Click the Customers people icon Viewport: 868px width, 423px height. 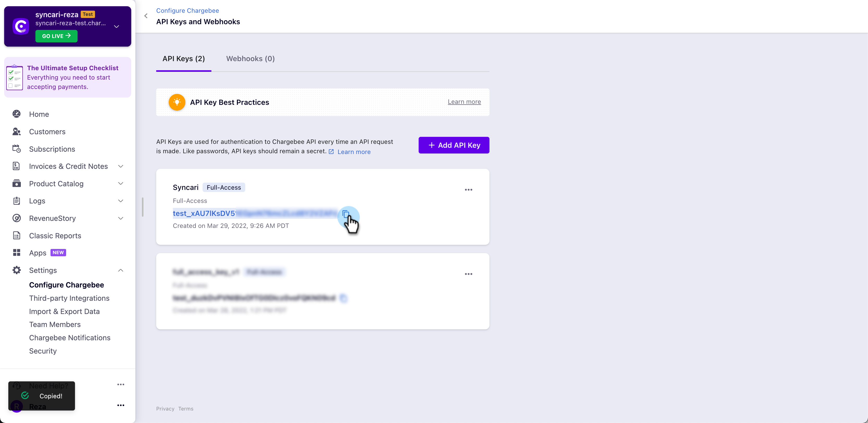[16, 131]
